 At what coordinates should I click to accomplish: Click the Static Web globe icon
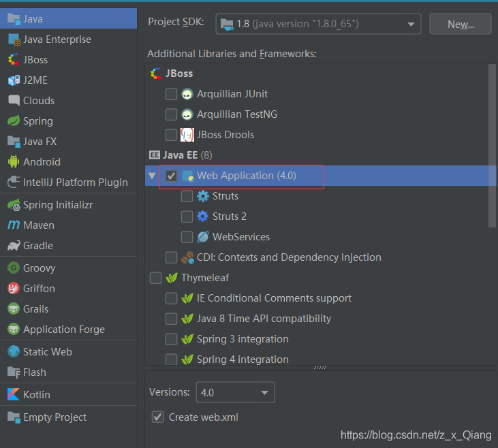click(x=14, y=351)
